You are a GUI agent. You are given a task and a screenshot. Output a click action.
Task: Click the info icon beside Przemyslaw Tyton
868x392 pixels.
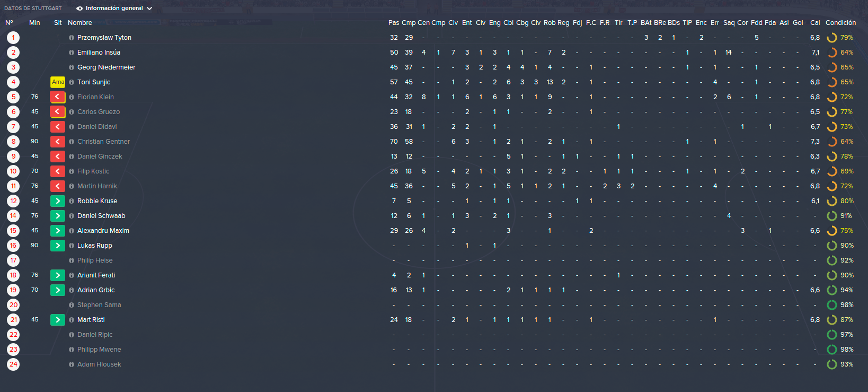(72, 38)
